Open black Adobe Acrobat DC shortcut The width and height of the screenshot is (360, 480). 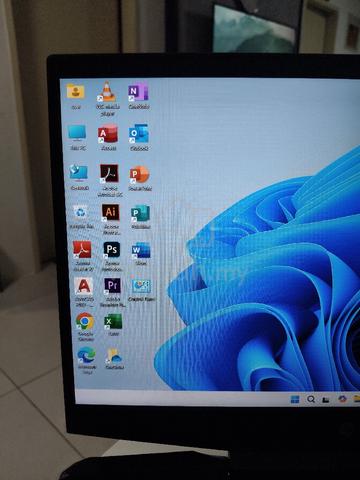tap(109, 173)
